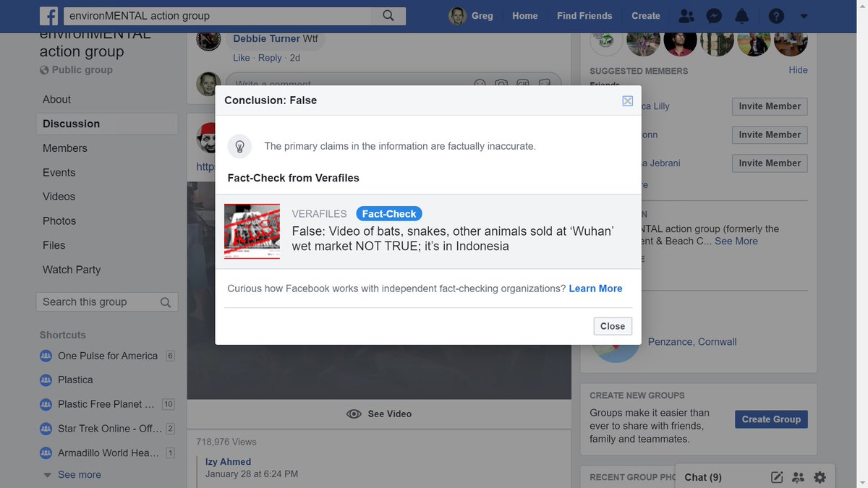
Task: Open the Plastica group shortcut
Action: click(x=75, y=380)
